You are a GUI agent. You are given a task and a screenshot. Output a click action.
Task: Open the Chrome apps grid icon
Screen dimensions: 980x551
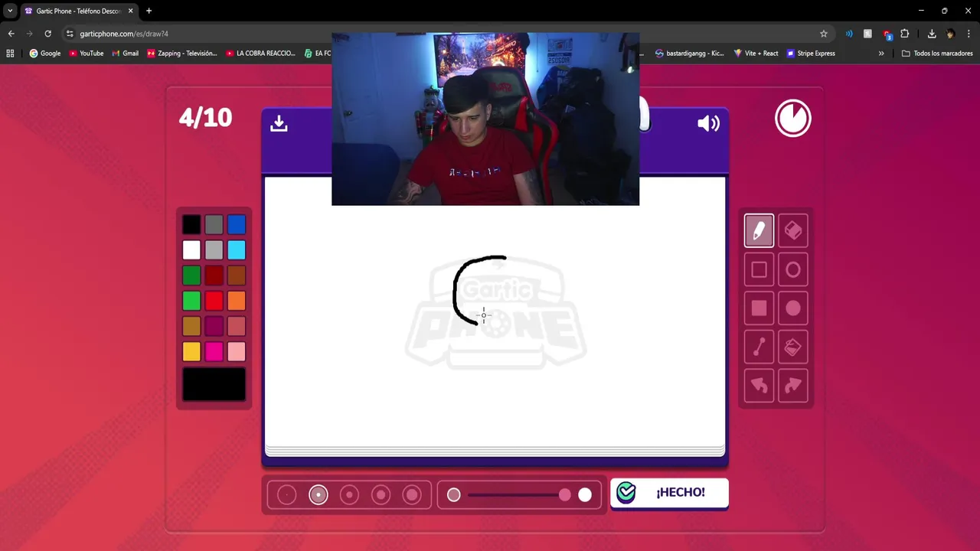pos(10,54)
